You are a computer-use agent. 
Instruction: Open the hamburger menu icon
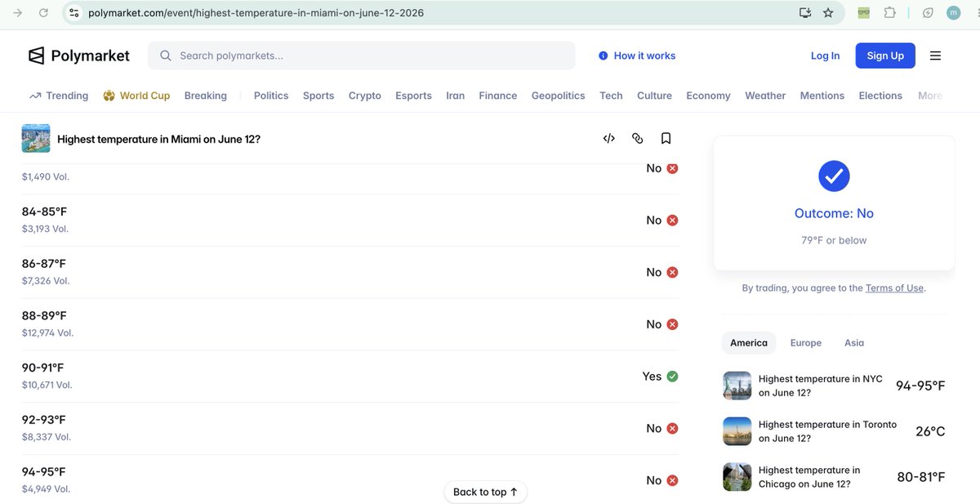coord(936,56)
